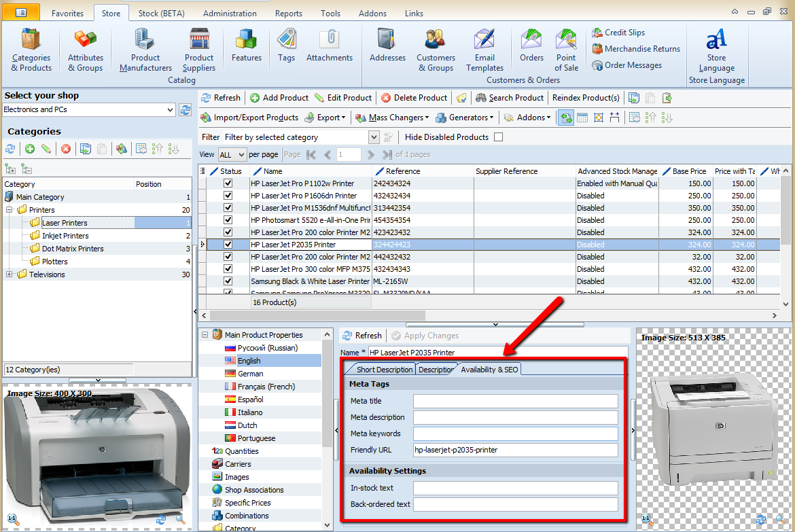The height and width of the screenshot is (532, 795).
Task: Switch to Reports ribbon tab
Action: [x=289, y=13]
